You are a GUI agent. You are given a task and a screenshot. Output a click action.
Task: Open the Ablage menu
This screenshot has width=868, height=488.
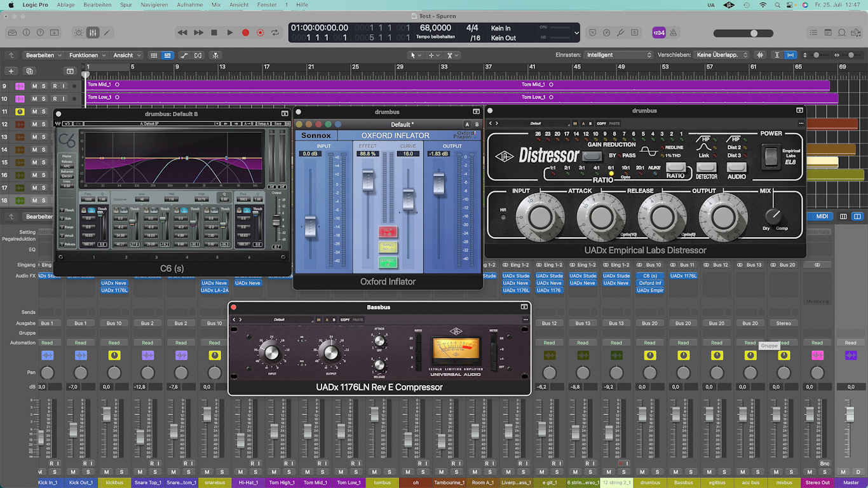[65, 4]
